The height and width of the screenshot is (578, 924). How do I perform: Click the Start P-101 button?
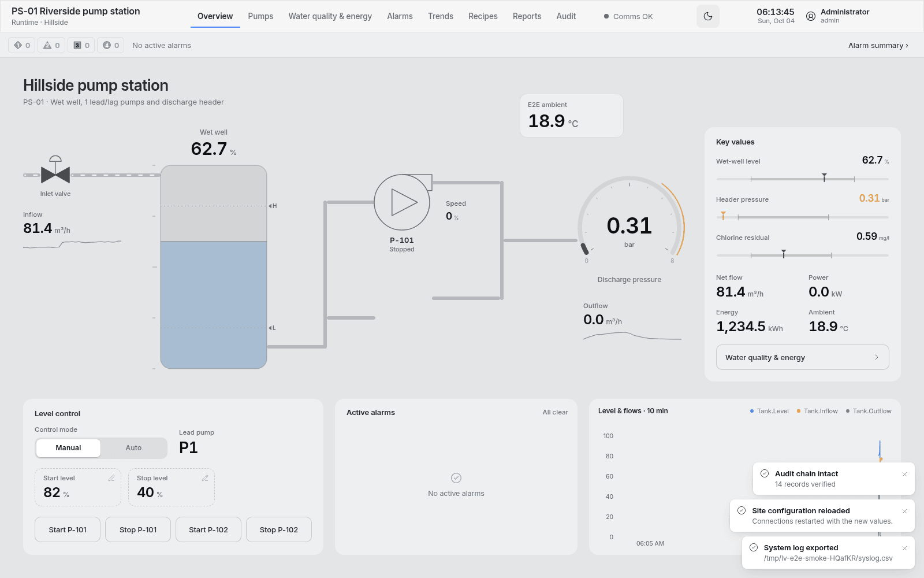click(x=68, y=529)
